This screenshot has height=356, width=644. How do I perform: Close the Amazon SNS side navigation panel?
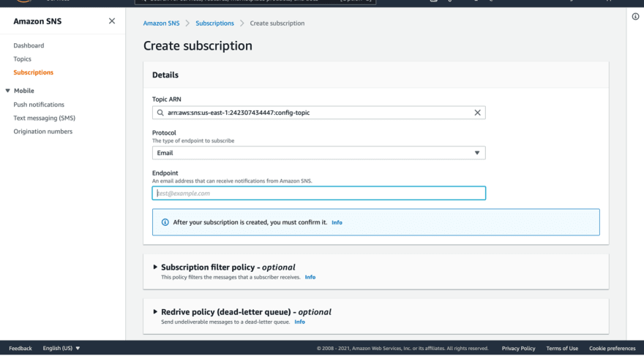[x=112, y=21]
